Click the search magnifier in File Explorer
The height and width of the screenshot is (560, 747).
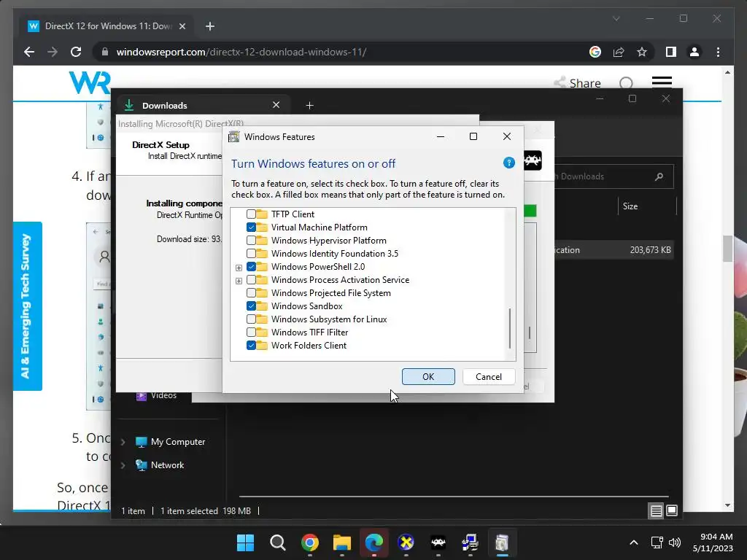659,176
